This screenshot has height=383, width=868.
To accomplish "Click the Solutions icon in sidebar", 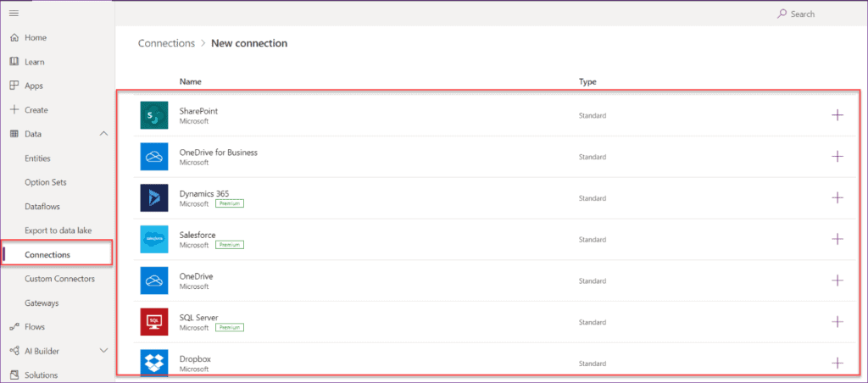I will point(15,375).
